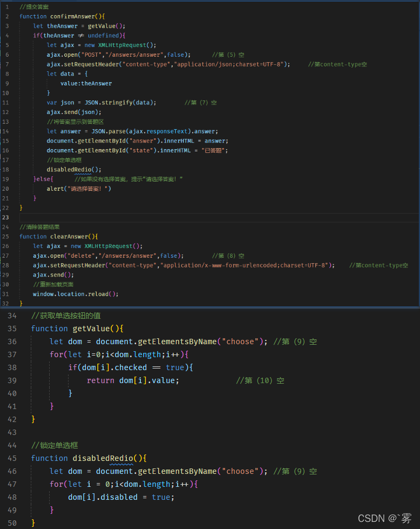Screen dimensions: 420x529
Task: Click the window.location.reload() statement
Action: click(76, 294)
